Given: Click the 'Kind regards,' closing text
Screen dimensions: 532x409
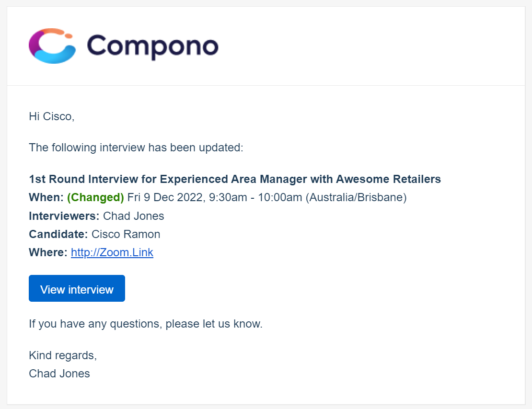Looking at the screenshot, I should [x=63, y=355].
